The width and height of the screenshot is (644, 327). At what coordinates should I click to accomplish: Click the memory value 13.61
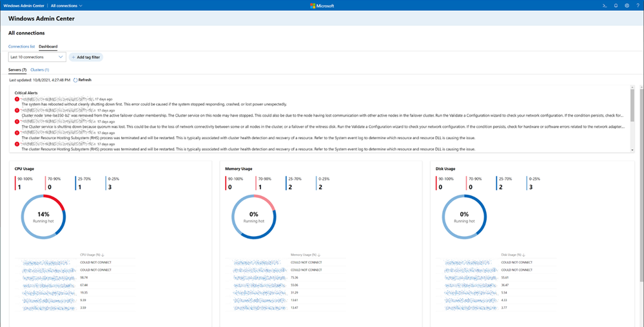tap(295, 301)
